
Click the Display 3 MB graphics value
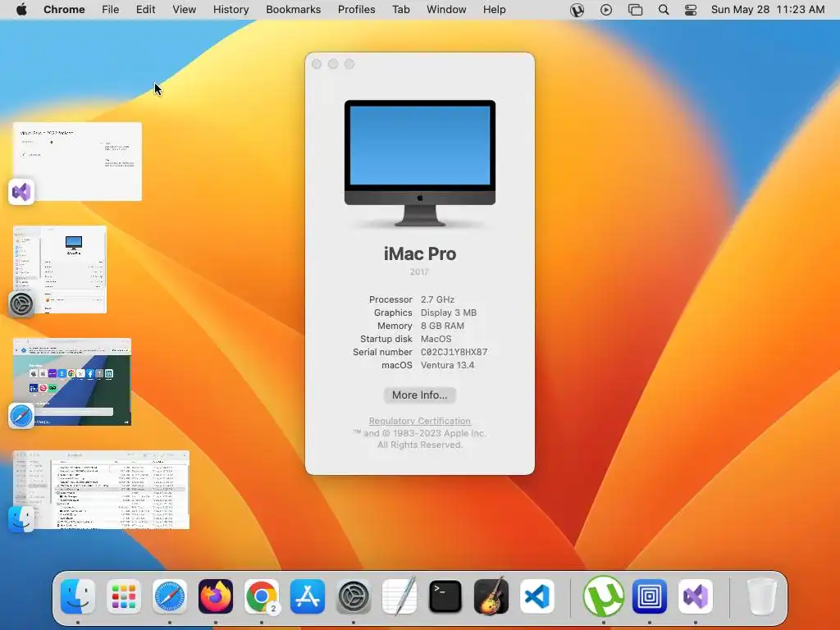pyautogui.click(x=449, y=313)
